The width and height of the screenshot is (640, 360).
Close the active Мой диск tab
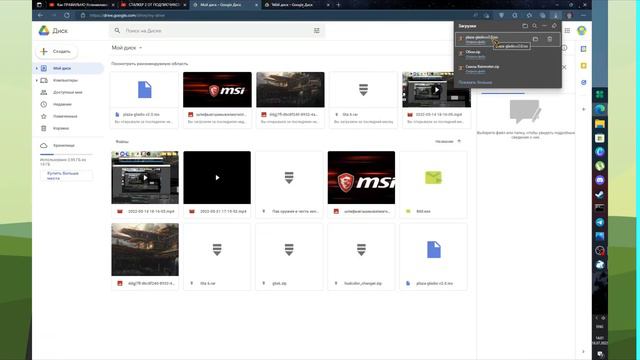point(257,5)
